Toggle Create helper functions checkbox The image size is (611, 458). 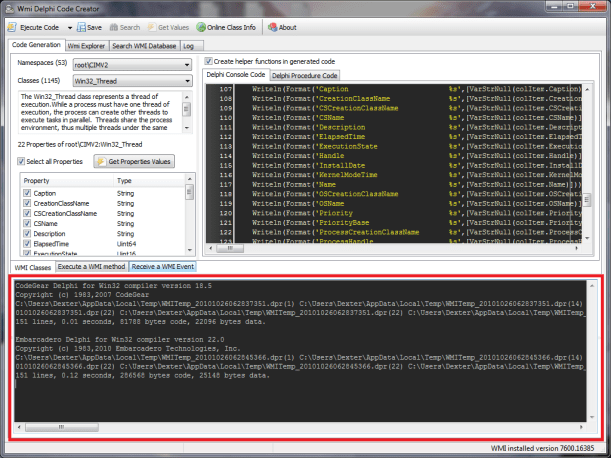pos(209,61)
